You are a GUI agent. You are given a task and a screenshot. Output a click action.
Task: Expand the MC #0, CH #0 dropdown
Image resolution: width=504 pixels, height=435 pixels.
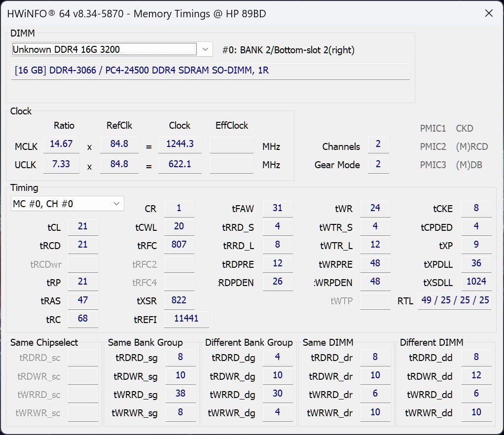coord(116,204)
